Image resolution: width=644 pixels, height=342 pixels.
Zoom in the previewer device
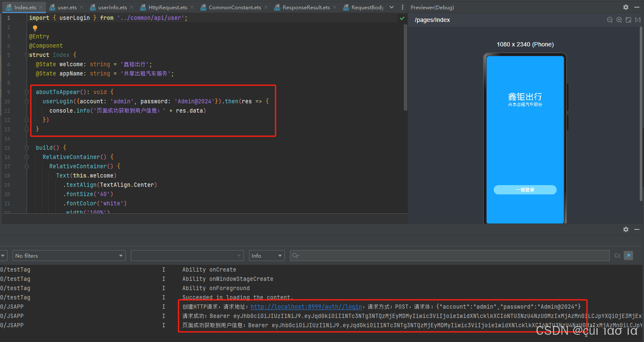(619, 20)
